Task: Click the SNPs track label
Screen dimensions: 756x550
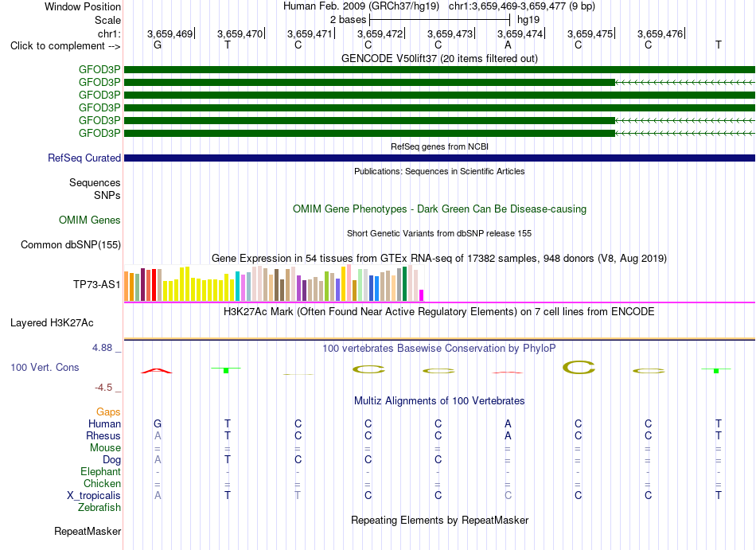Action: pos(107,195)
